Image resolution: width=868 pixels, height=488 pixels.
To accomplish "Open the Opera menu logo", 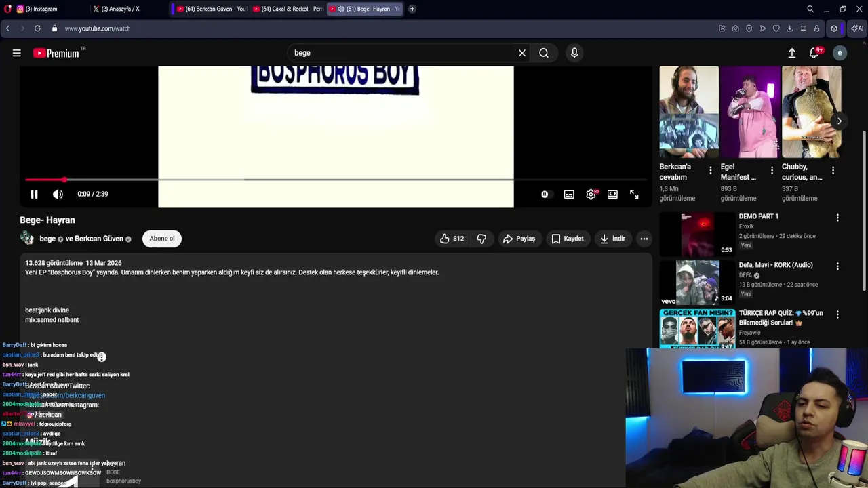I will coord(7,9).
